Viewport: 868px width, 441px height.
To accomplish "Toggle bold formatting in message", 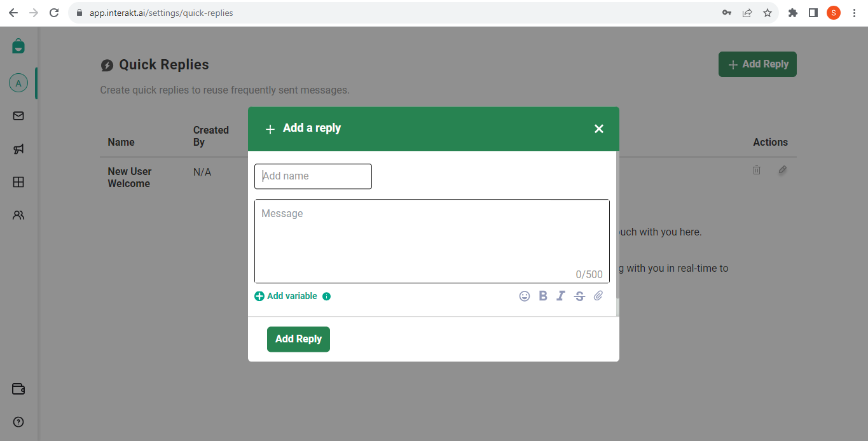I will click(543, 296).
